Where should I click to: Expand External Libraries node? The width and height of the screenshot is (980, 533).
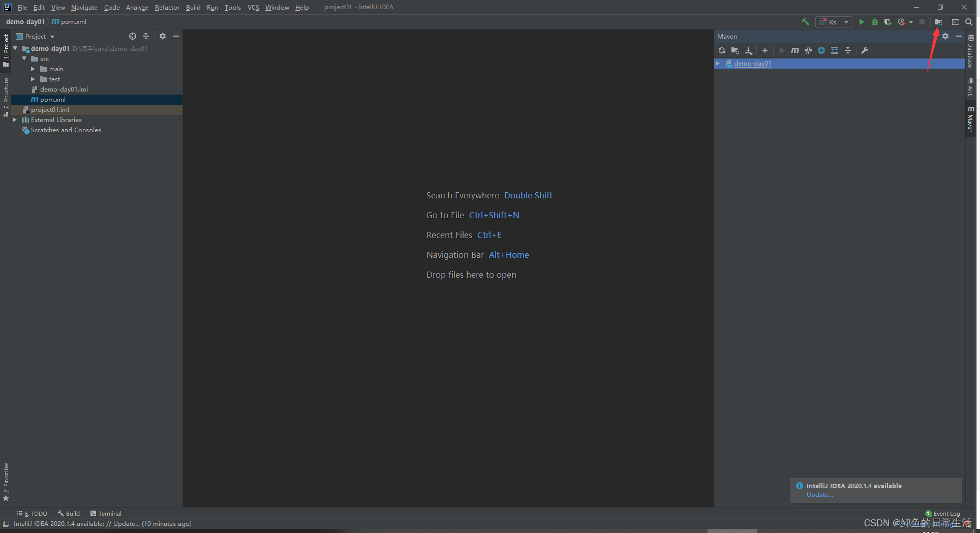15,120
